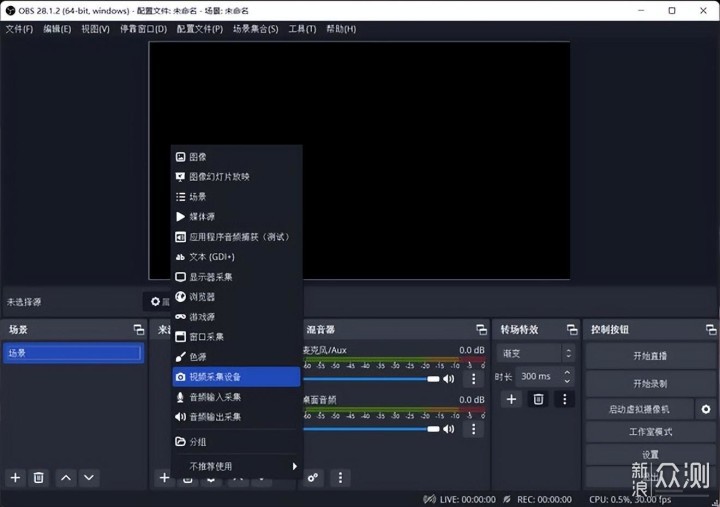Choose 窗口采集 source
This screenshot has width=720, height=507.
click(x=236, y=337)
